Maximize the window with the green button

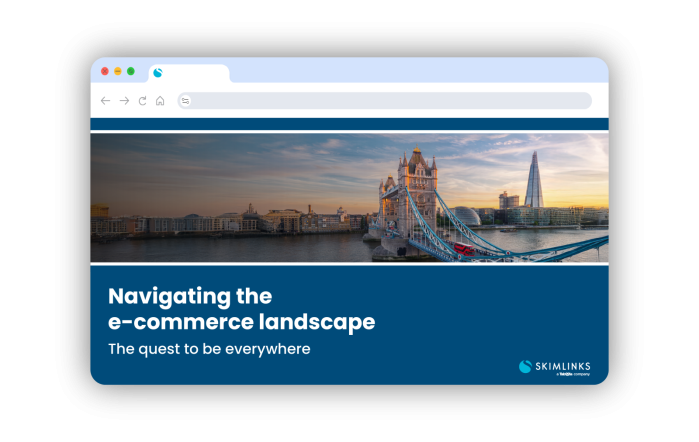[131, 71]
